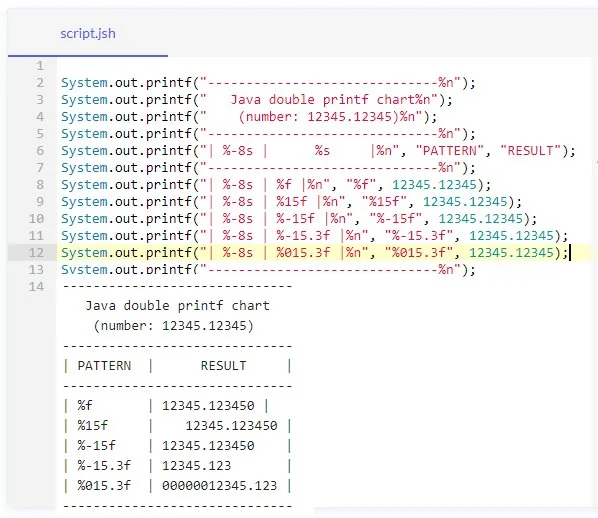Click the 12345.123450 result in the %f row

coord(208,405)
